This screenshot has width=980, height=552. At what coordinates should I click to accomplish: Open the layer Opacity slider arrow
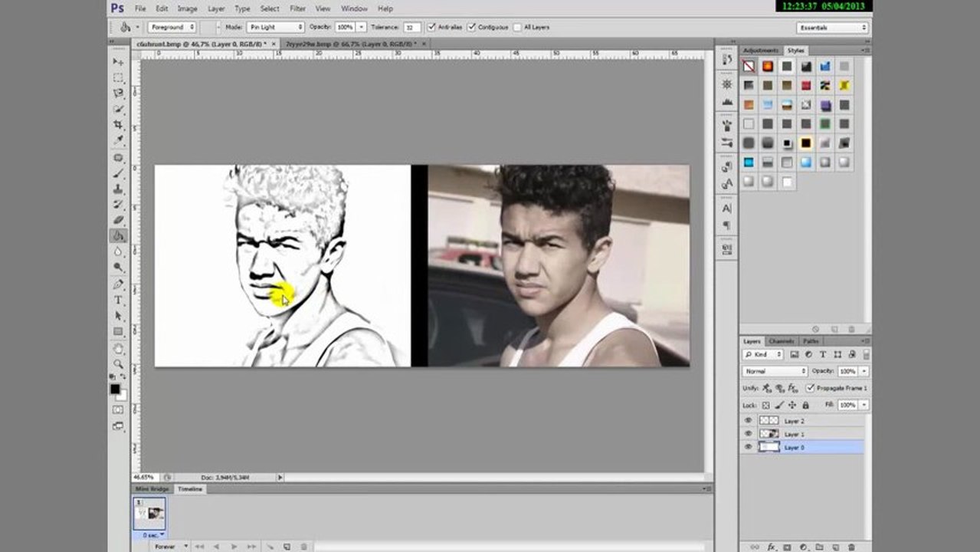coord(864,371)
